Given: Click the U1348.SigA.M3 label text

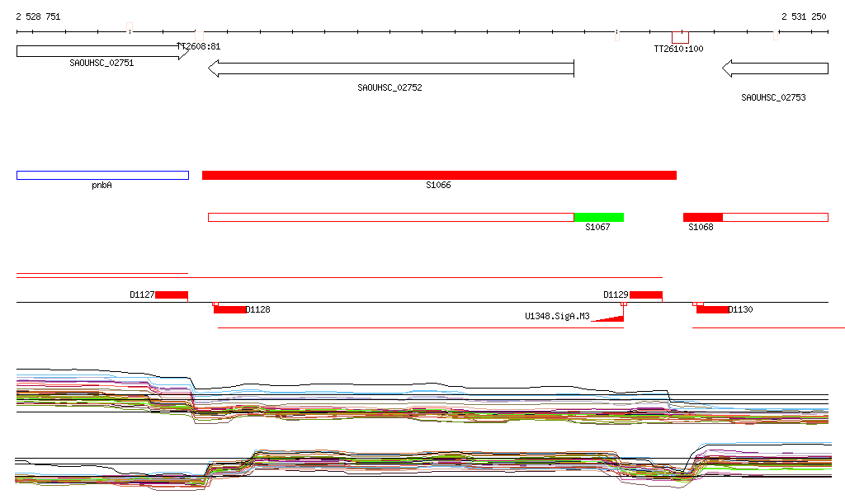Looking at the screenshot, I should 557,316.
